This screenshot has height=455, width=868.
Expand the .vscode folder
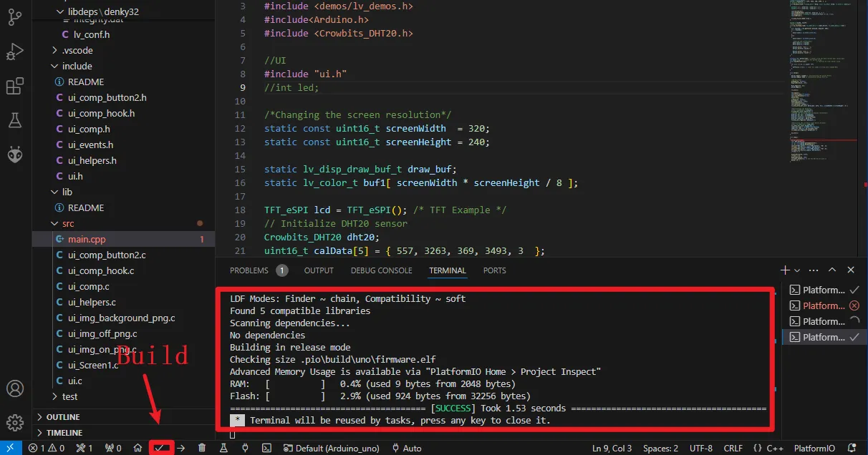pyautogui.click(x=77, y=50)
